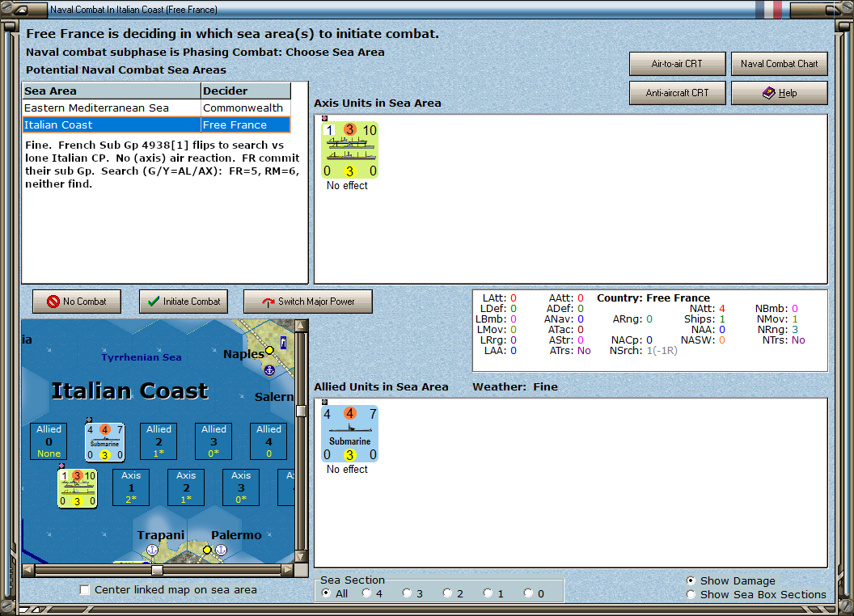Click the Commonwealth decider cell
The width and height of the screenshot is (854, 616).
coord(246,108)
